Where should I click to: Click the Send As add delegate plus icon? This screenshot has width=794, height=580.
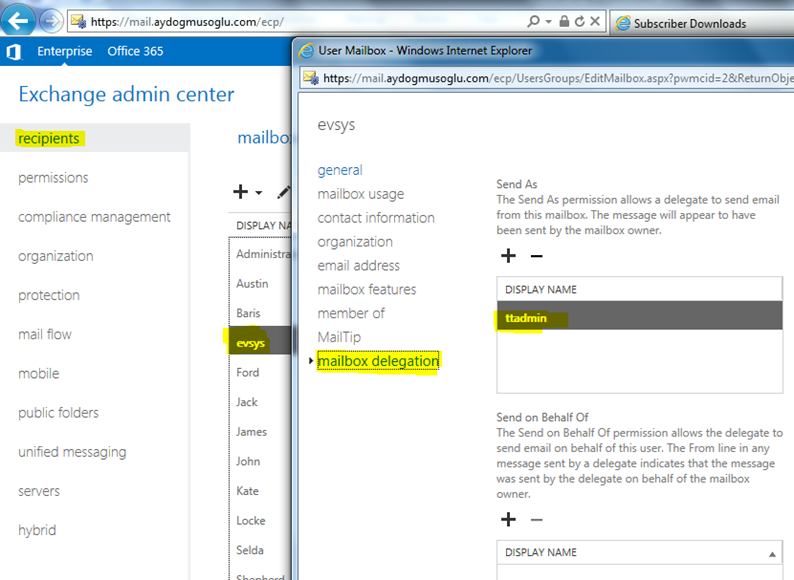click(508, 256)
